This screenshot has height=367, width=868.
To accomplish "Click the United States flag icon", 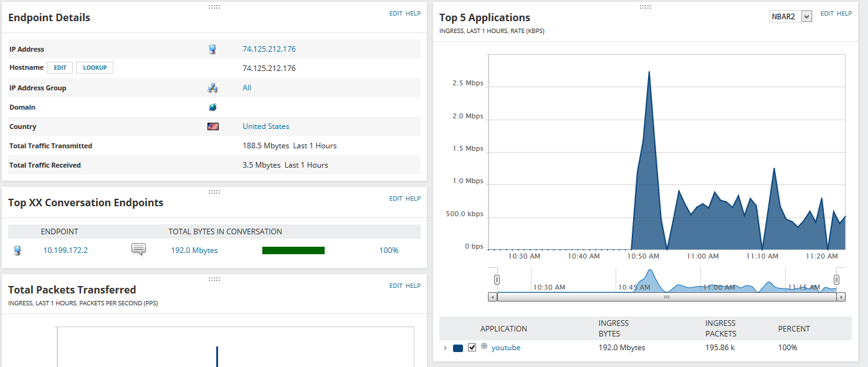I will pos(213,126).
